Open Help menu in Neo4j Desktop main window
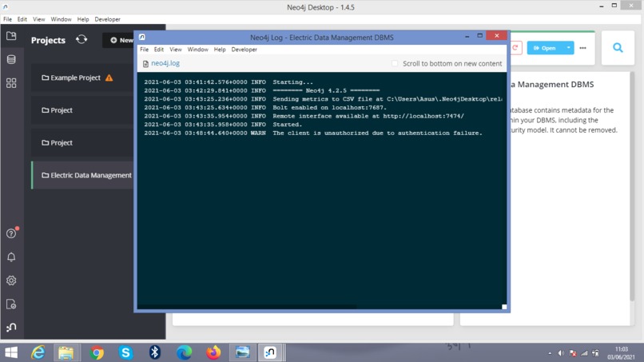This screenshot has width=644, height=362. (83, 19)
